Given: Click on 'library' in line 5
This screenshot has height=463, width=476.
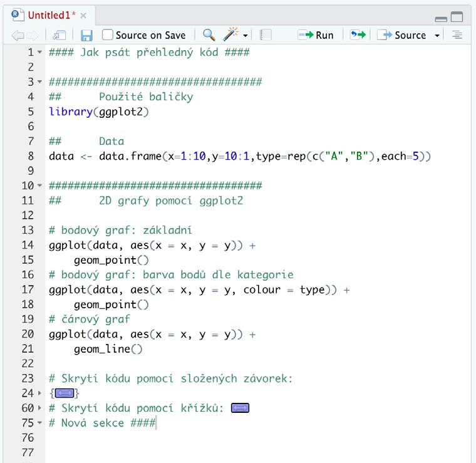Looking at the screenshot, I should point(71,112).
